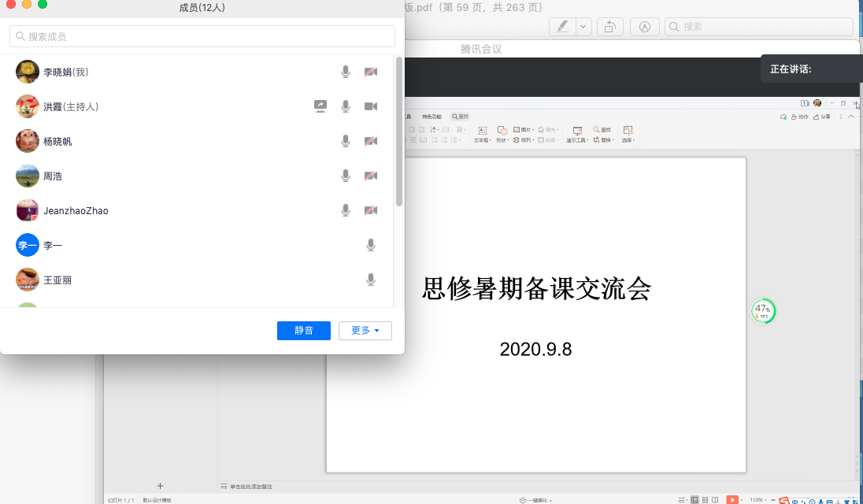The height and width of the screenshot is (504, 863).
Task: Click the red slideshow play button
Action: (x=732, y=499)
